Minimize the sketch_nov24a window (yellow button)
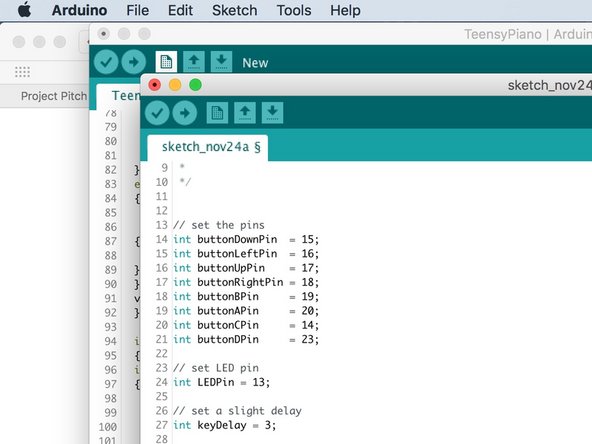The image size is (592, 444). (x=175, y=85)
